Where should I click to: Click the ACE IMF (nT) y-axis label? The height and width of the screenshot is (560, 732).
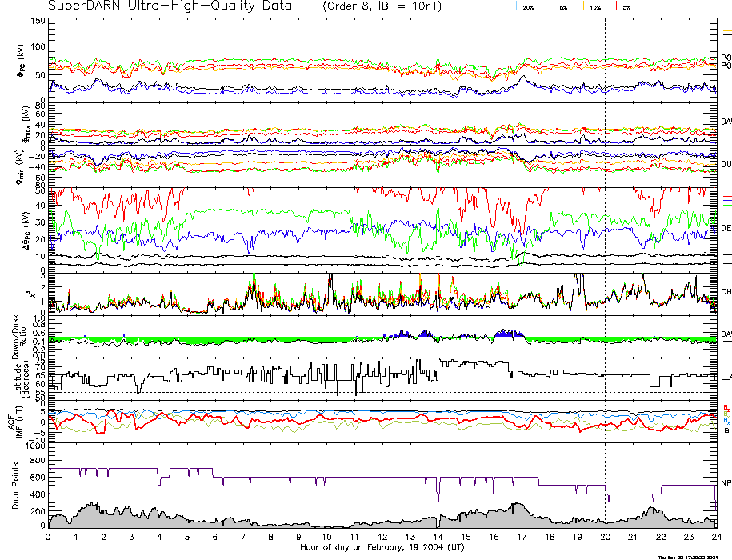18,422
